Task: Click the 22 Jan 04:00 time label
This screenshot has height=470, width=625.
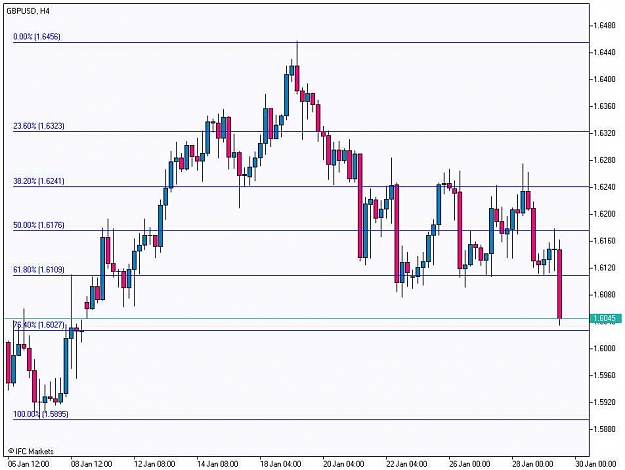Action: (x=406, y=464)
